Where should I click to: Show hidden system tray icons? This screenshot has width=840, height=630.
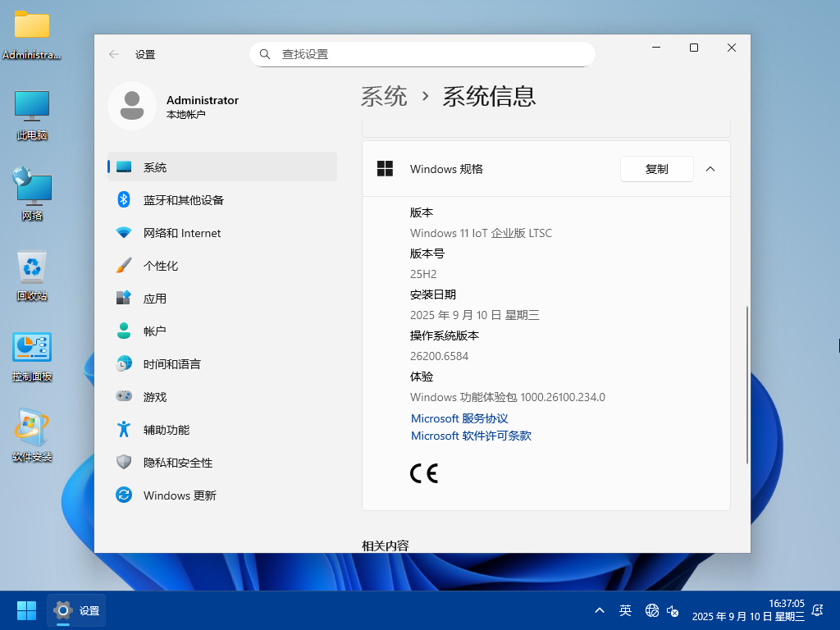tap(600, 610)
